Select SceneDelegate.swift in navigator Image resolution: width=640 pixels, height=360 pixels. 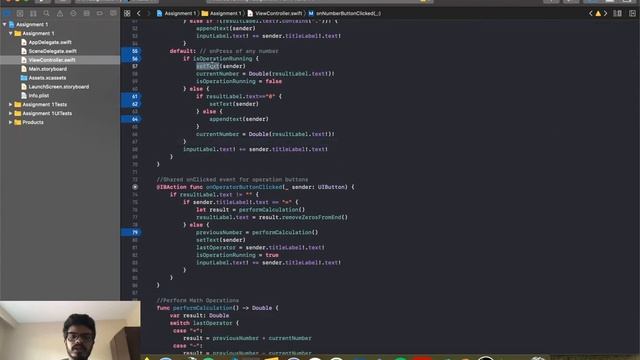(49, 51)
